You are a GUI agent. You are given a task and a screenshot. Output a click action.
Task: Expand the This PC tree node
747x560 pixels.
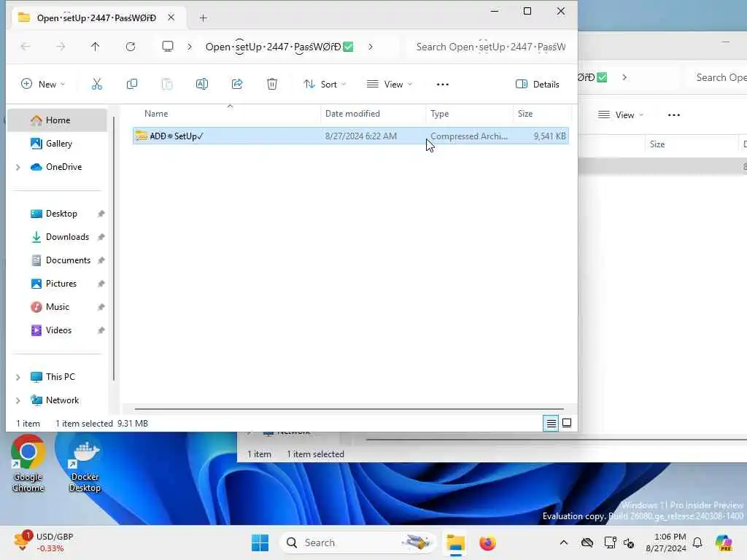point(18,377)
